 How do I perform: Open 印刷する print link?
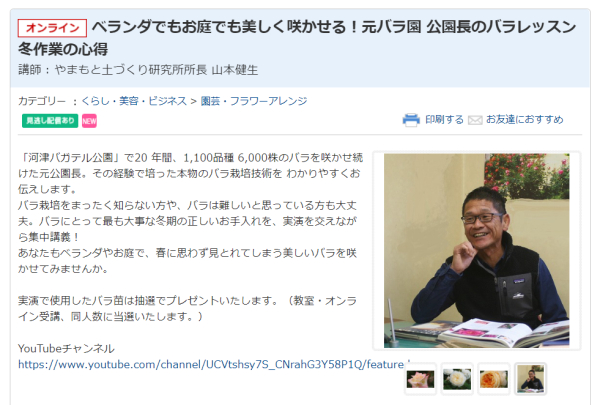[x=444, y=120]
